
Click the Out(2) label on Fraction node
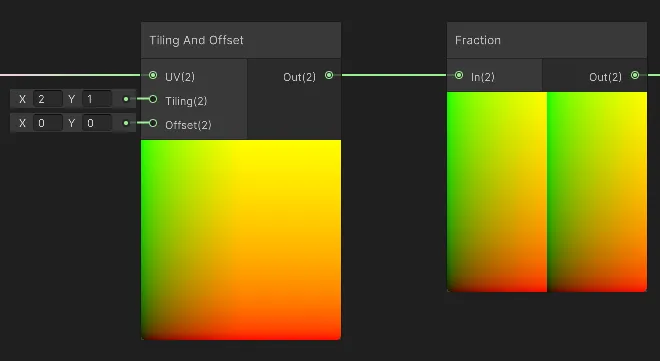(605, 77)
